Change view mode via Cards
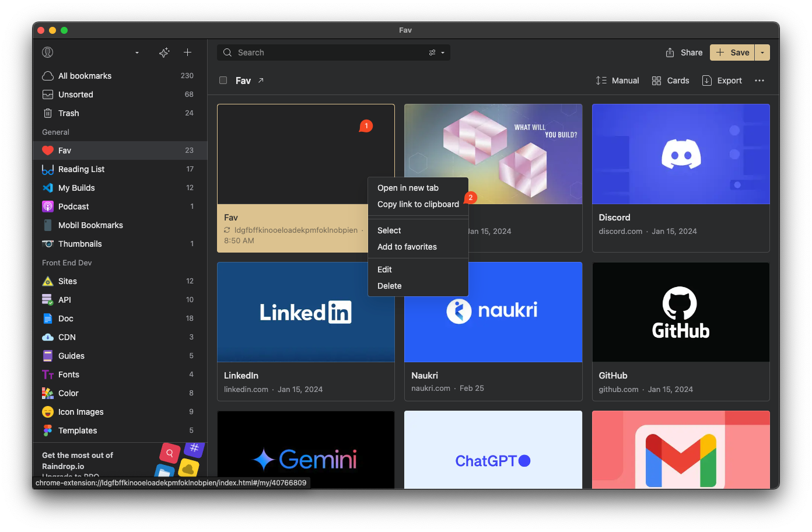Image resolution: width=812 pixels, height=532 pixels. [670, 80]
